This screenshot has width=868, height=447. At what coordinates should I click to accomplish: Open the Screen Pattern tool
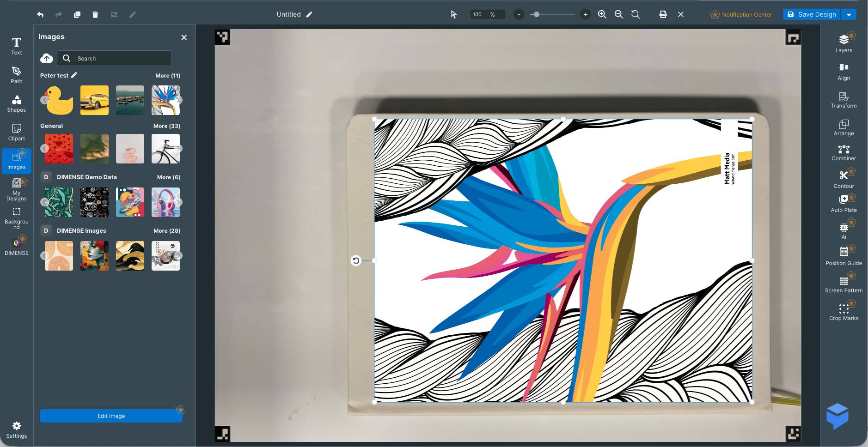pyautogui.click(x=844, y=284)
